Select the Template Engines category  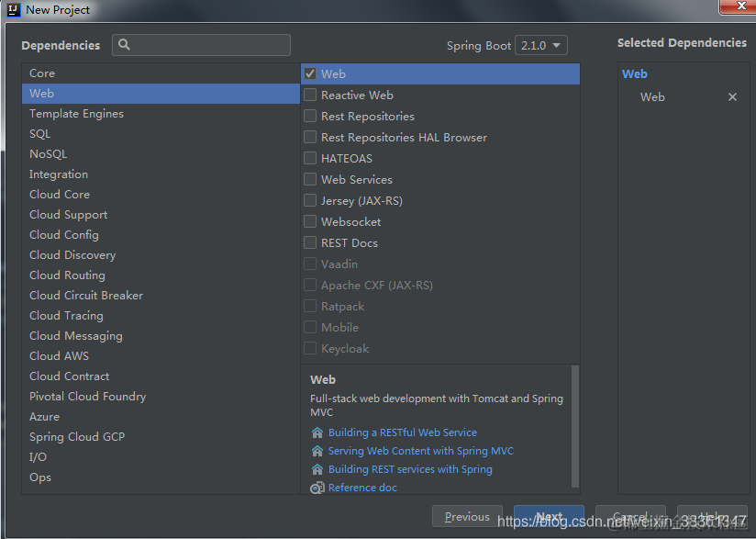[x=161, y=113]
